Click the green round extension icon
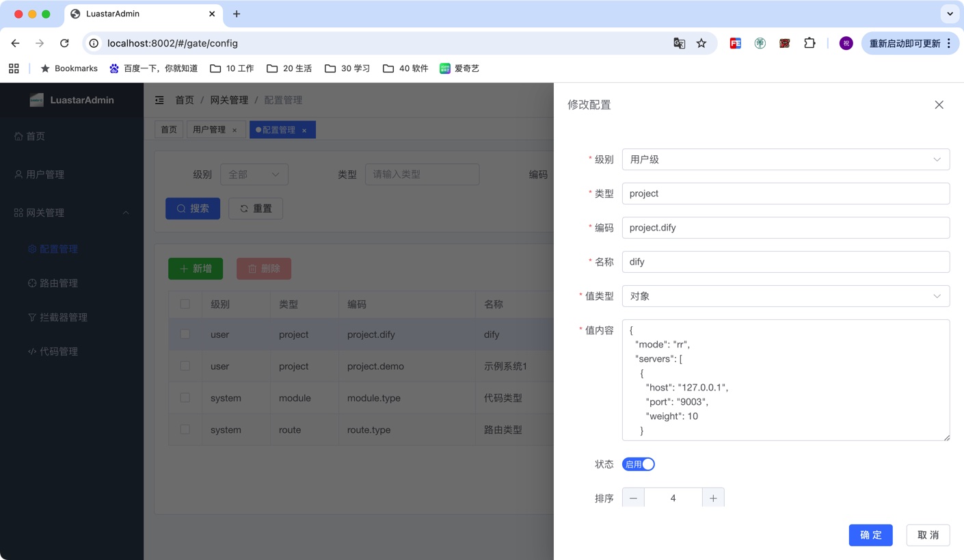The image size is (964, 560). click(x=760, y=43)
